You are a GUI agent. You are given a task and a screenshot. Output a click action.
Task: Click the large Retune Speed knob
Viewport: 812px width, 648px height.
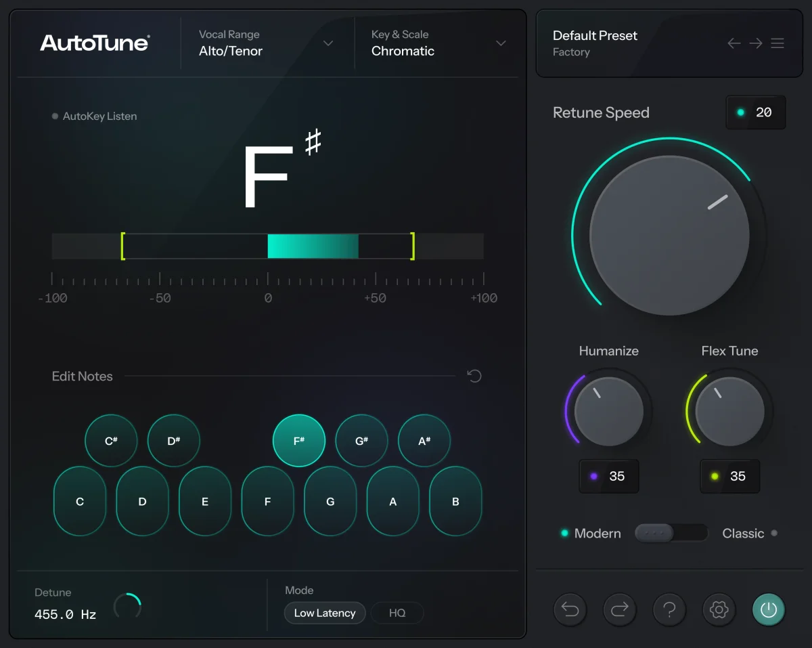[x=669, y=236]
